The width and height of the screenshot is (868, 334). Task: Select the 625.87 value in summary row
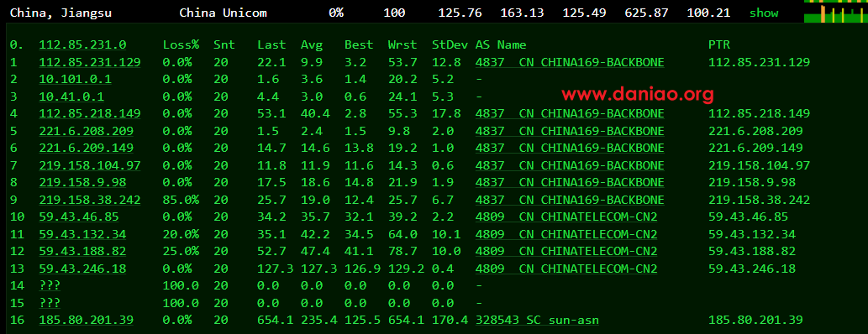646,13
